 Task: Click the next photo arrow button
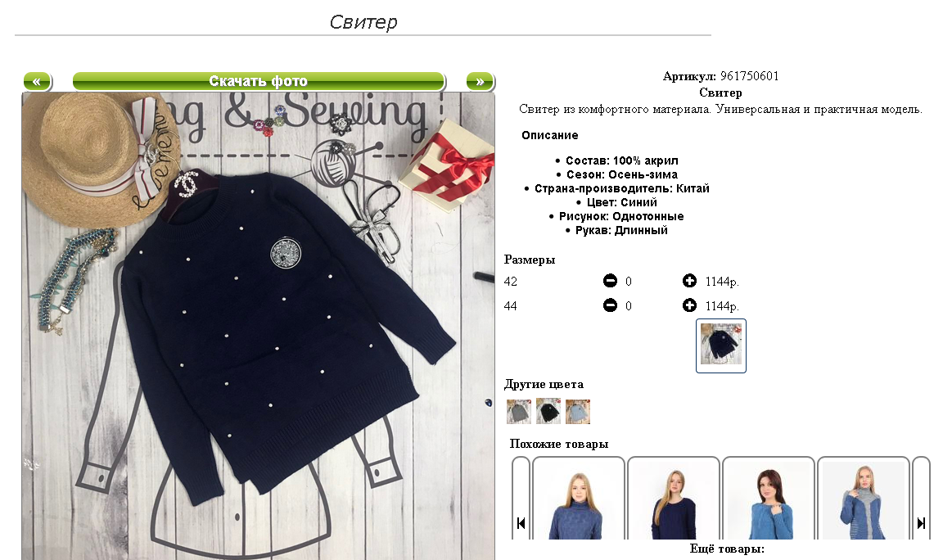coord(481,82)
